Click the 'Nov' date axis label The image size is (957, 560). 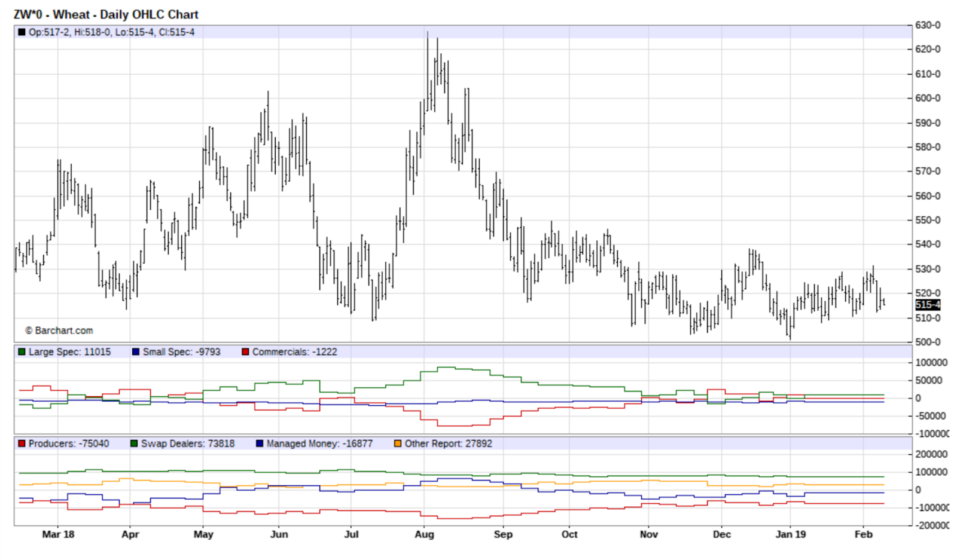[x=648, y=534]
